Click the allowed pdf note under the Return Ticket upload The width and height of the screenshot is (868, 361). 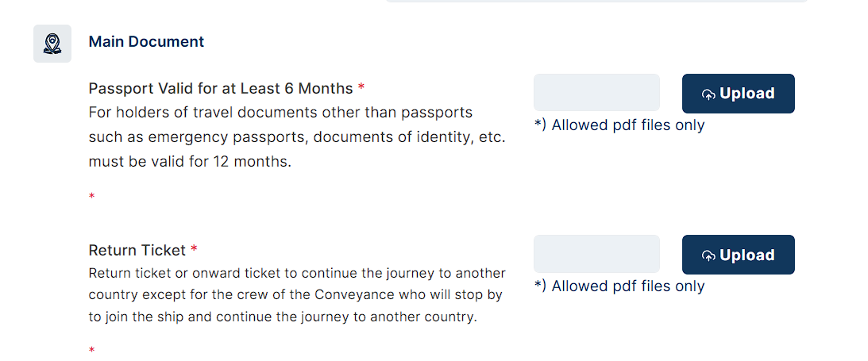619,286
